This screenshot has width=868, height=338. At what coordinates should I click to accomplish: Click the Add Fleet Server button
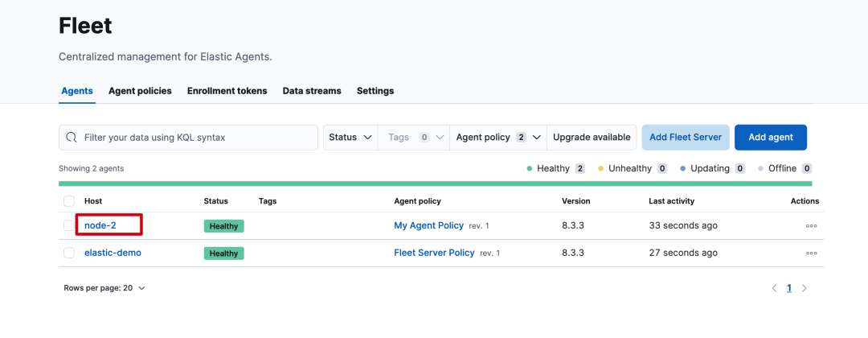[685, 138]
